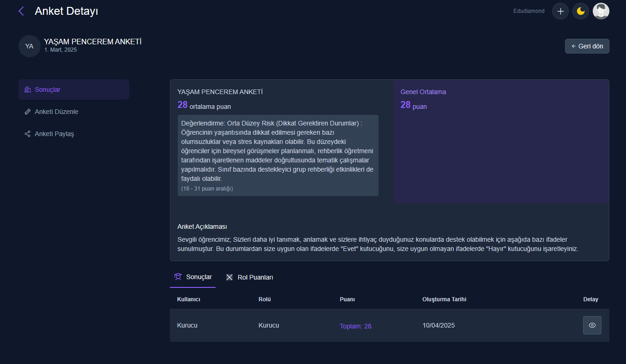Click the YA survey avatar circle
The width and height of the screenshot is (626, 364).
[29, 46]
